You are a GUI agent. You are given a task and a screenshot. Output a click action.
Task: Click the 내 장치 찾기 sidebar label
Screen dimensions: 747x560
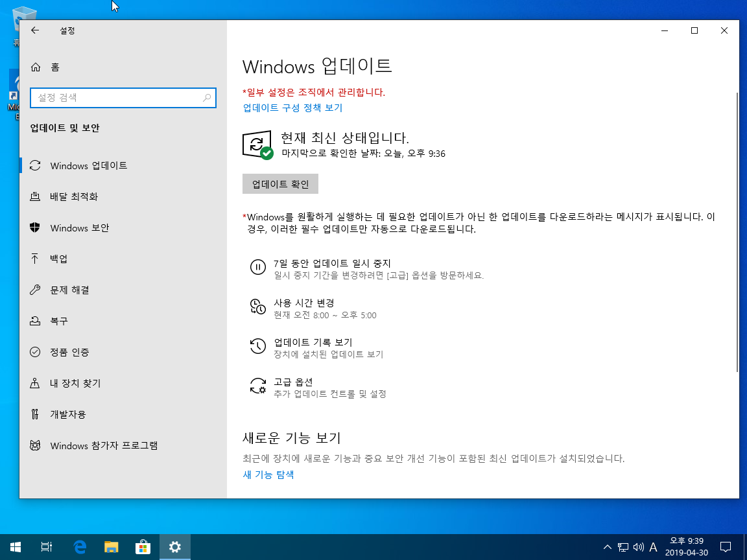pos(75,383)
